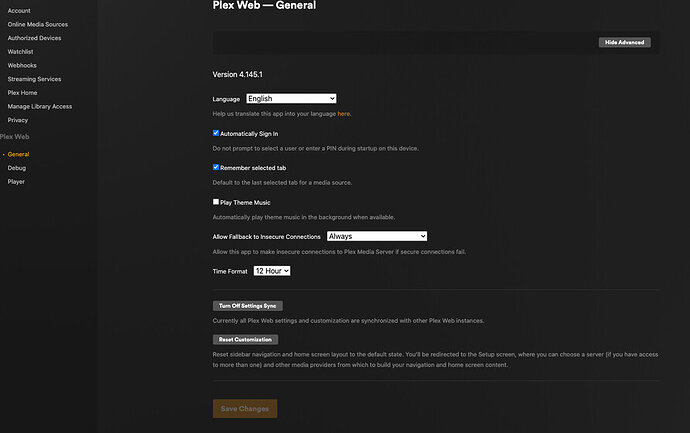Open Online Media Sources settings
The image size is (690, 433).
click(x=38, y=24)
